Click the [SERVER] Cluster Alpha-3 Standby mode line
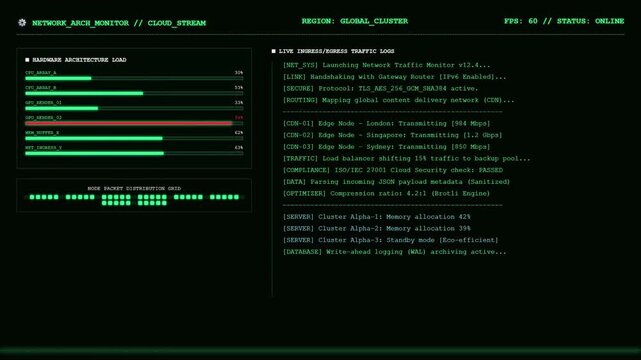The height and width of the screenshot is (360, 641). click(390, 240)
